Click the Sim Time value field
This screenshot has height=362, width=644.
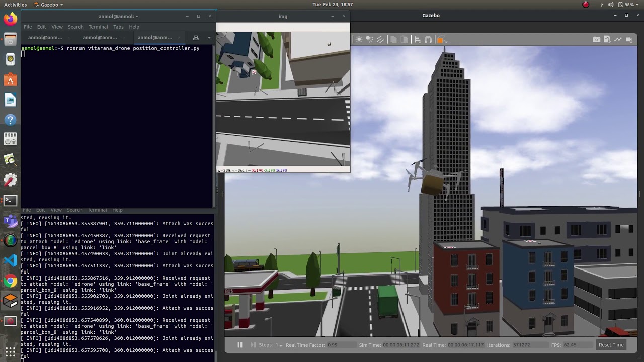point(401,345)
